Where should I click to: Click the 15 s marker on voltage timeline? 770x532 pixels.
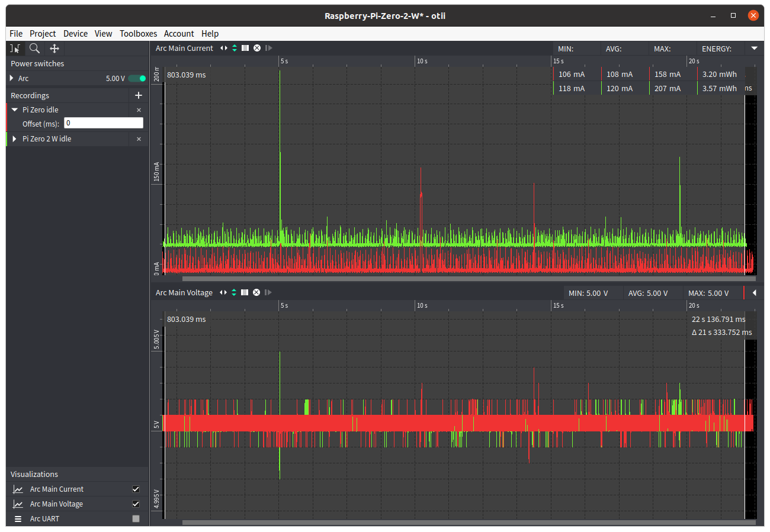558,306
